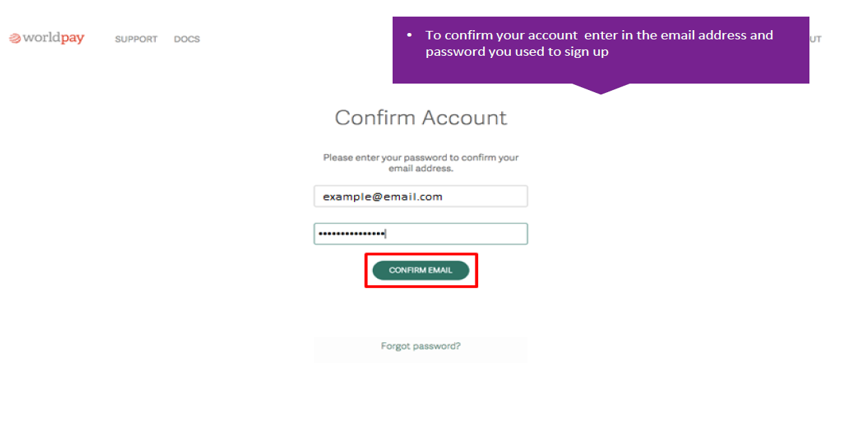The image size is (844, 440).
Task: Click the example@email.com text
Action: (383, 197)
